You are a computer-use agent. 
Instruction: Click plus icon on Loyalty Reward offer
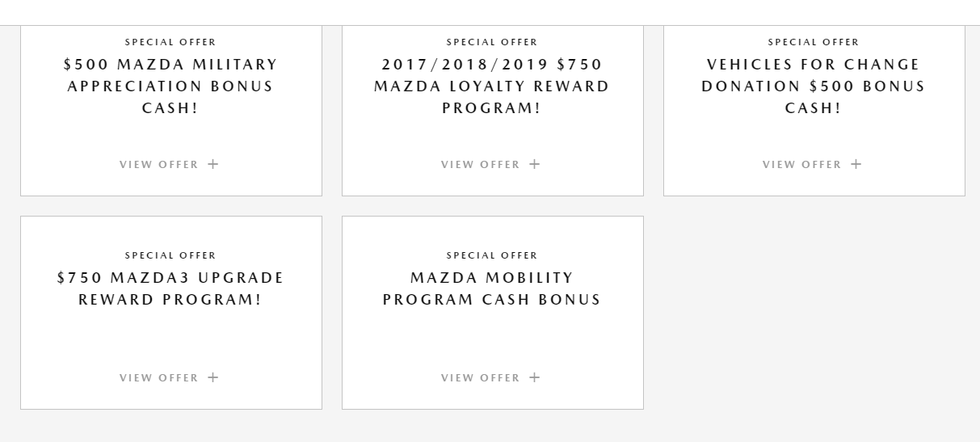[x=535, y=164]
